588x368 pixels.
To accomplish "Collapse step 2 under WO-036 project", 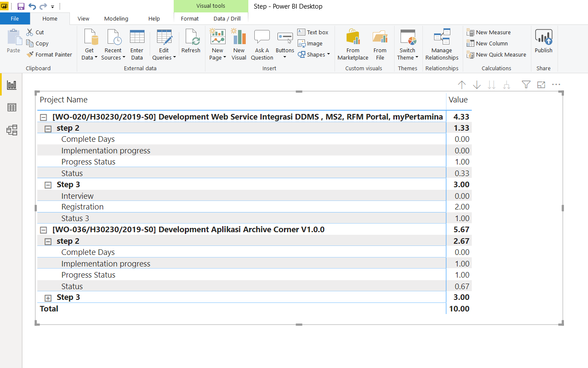I will click(48, 242).
